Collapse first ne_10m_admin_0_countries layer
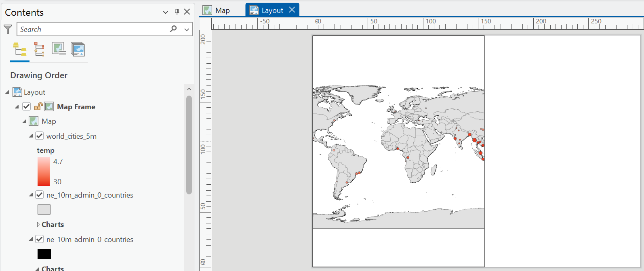Viewport: 644px width, 271px height. point(31,195)
